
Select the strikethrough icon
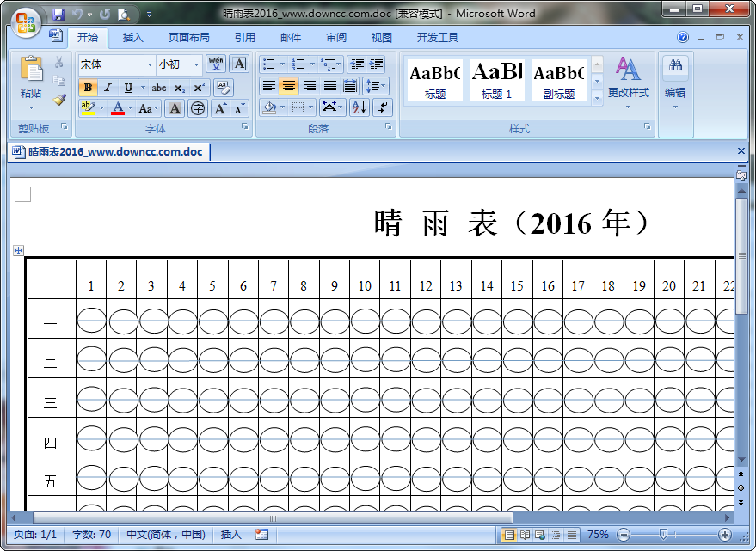[159, 88]
